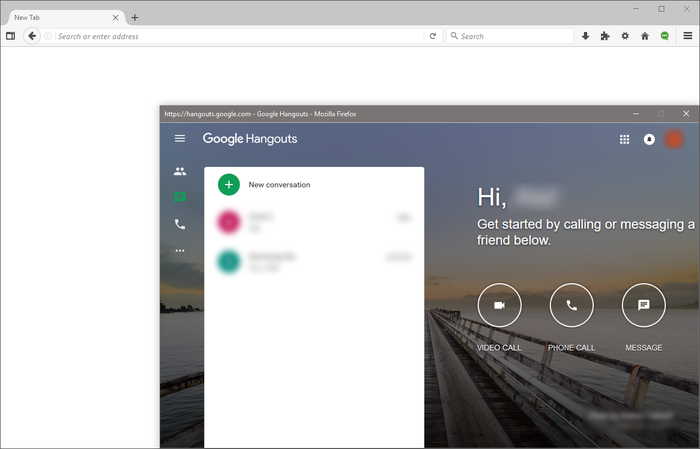Minimize the Google Hangouts popup window
Screen dimensions: 700x449
(x=636, y=114)
